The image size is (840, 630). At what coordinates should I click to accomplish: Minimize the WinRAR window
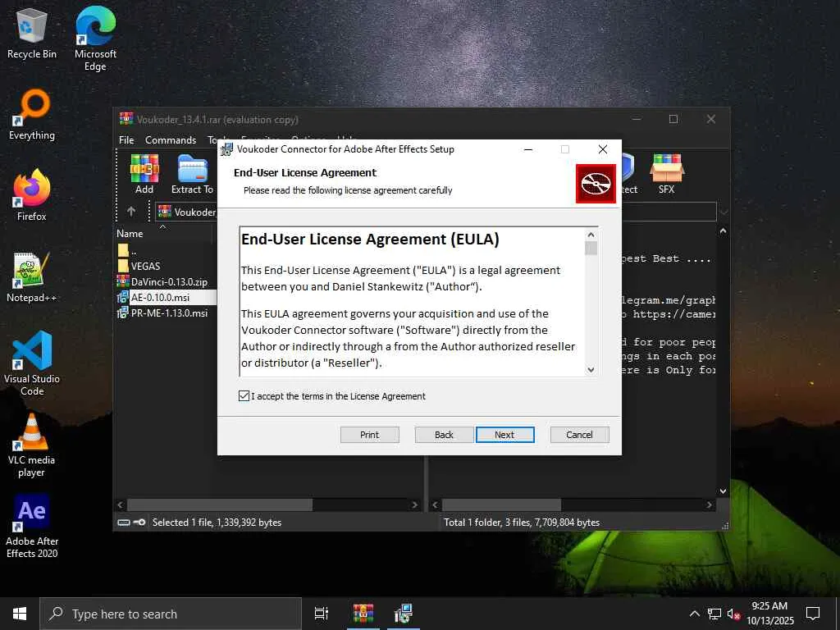point(637,119)
